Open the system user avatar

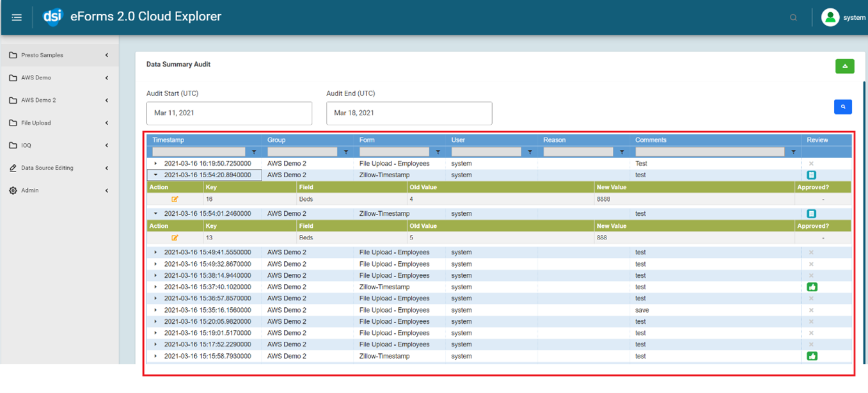pyautogui.click(x=830, y=17)
